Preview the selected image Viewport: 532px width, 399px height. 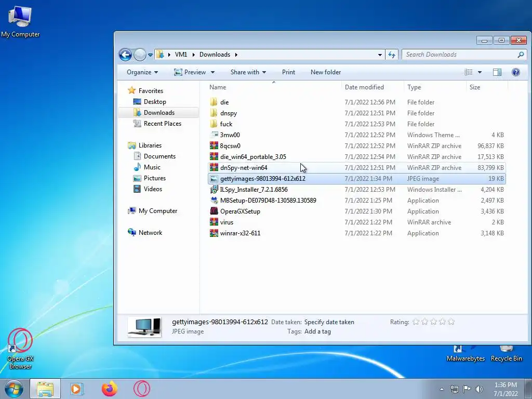[190, 72]
